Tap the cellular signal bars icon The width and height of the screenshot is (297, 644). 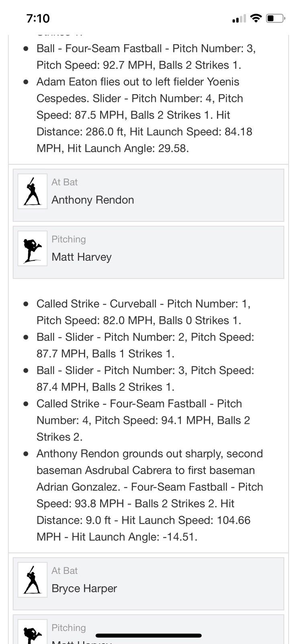[x=239, y=19]
